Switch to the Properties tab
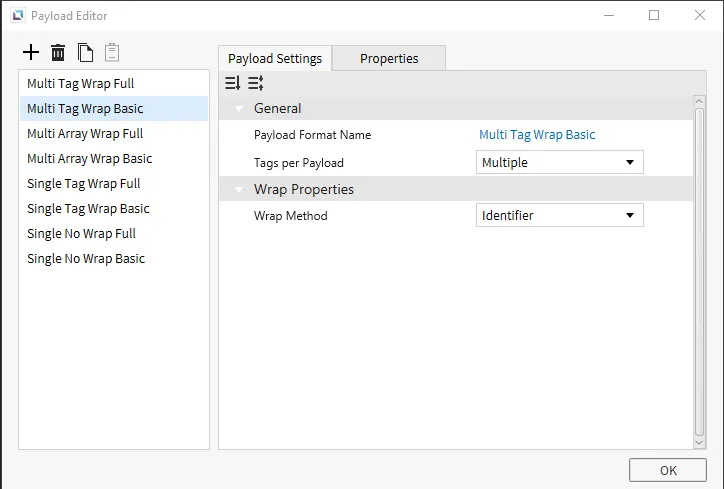The width and height of the screenshot is (724, 489). [x=389, y=58]
